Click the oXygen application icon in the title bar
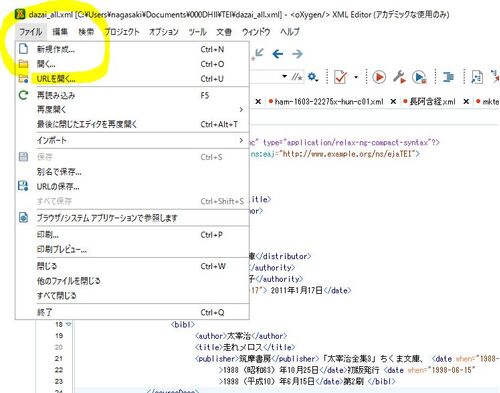 pyautogui.click(x=20, y=14)
